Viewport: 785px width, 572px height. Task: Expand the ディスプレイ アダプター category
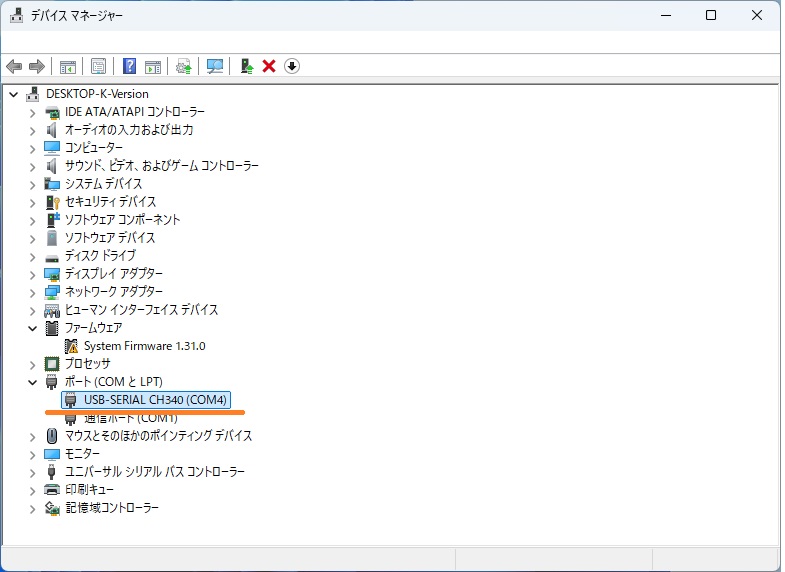tap(33, 274)
